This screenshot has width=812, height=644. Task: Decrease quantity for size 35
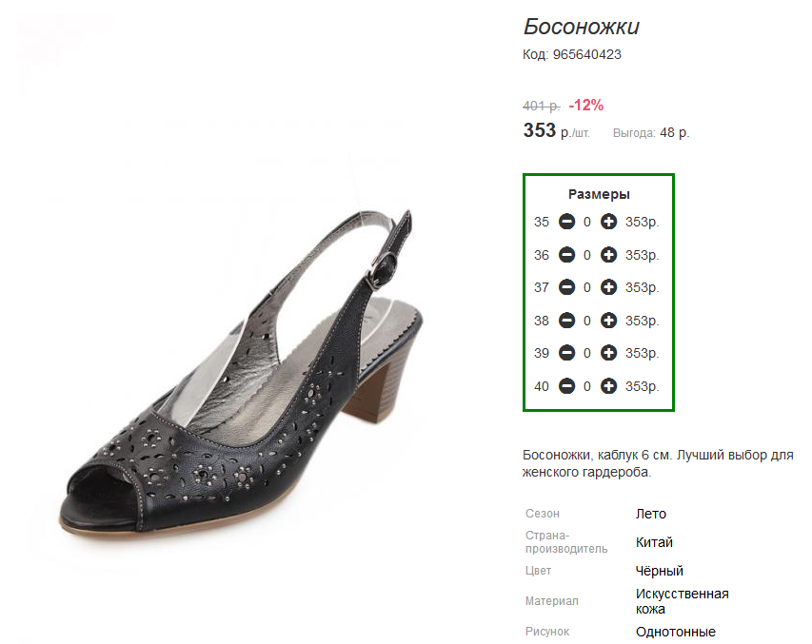point(566,222)
